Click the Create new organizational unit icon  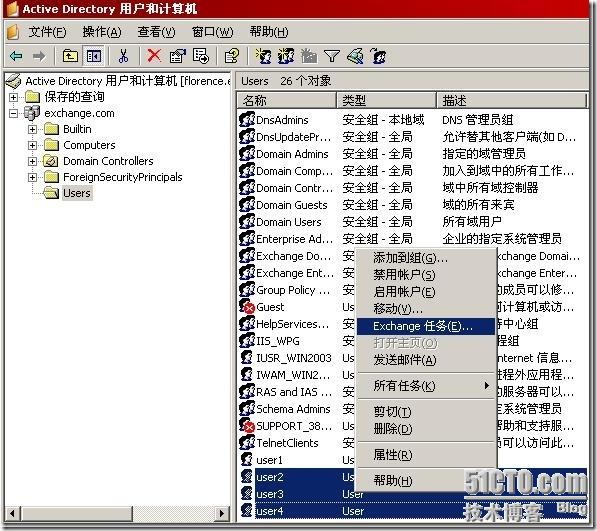point(309,56)
